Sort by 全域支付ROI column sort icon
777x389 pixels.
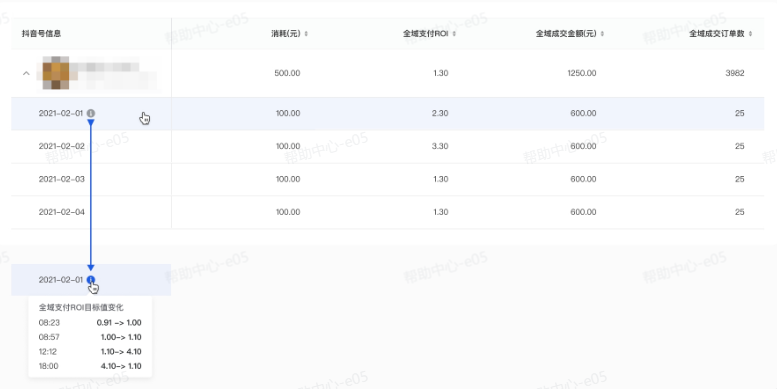click(454, 34)
